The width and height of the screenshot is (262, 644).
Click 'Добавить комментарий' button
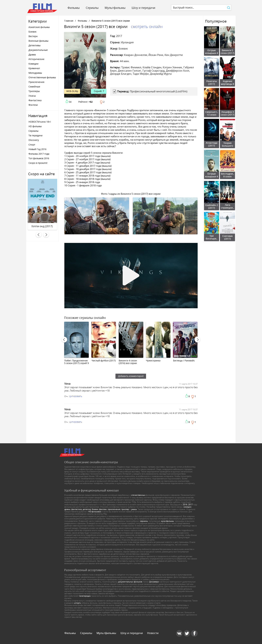click(131, 376)
